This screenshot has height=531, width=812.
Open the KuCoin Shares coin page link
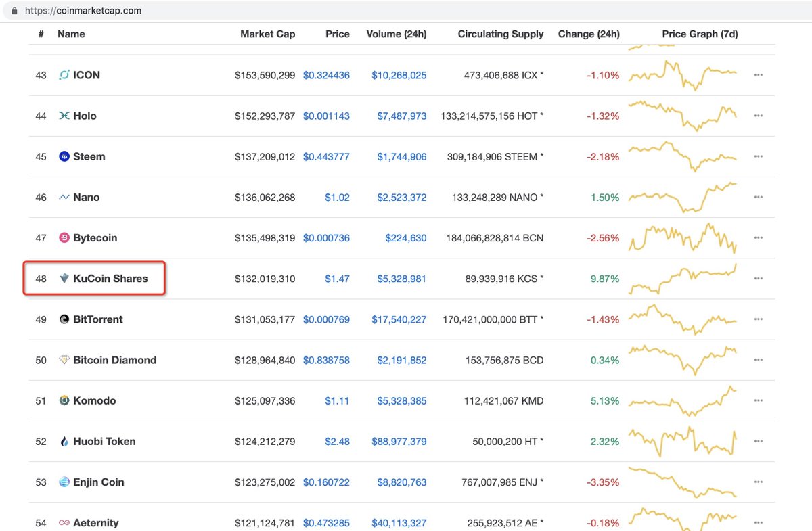coord(110,278)
